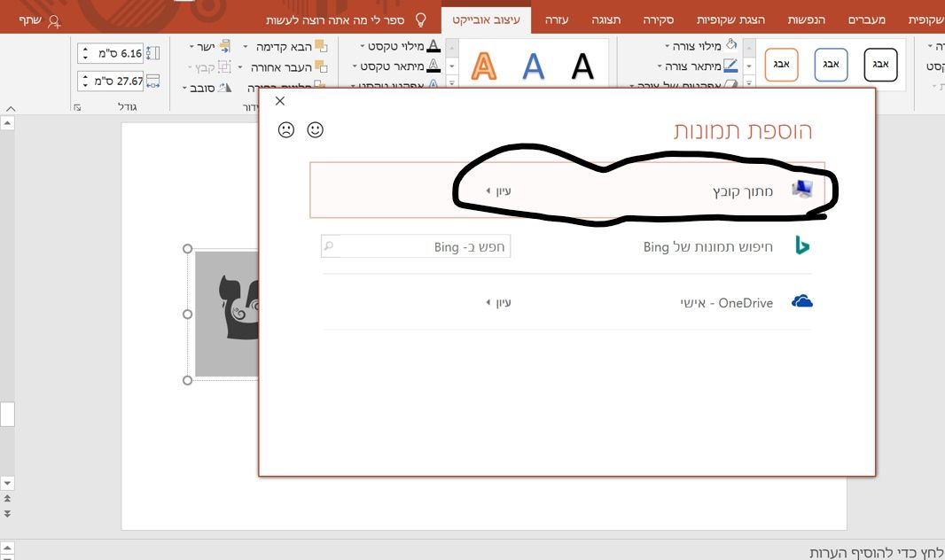Open the הצגת שקופיות (Slide Show) tab
The image size is (945, 560).
[x=730, y=19]
